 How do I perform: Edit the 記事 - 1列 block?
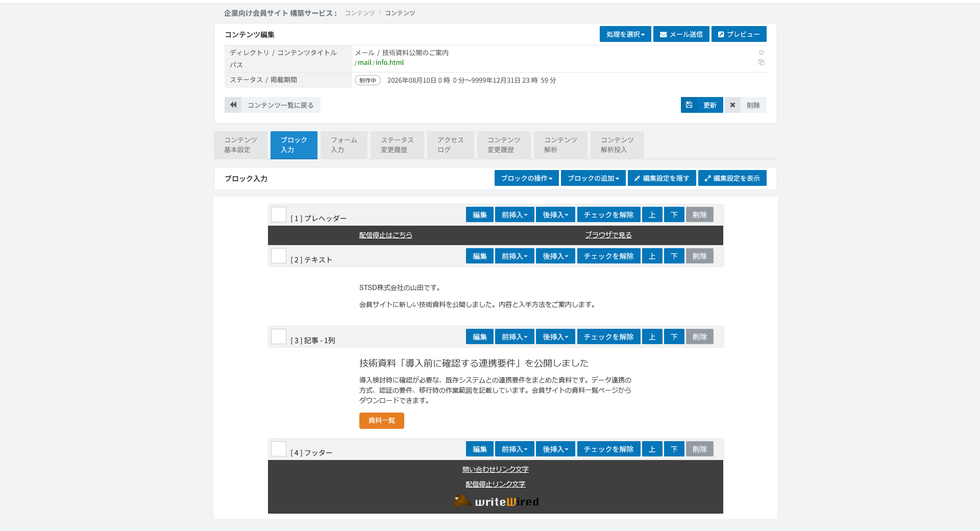tap(480, 337)
